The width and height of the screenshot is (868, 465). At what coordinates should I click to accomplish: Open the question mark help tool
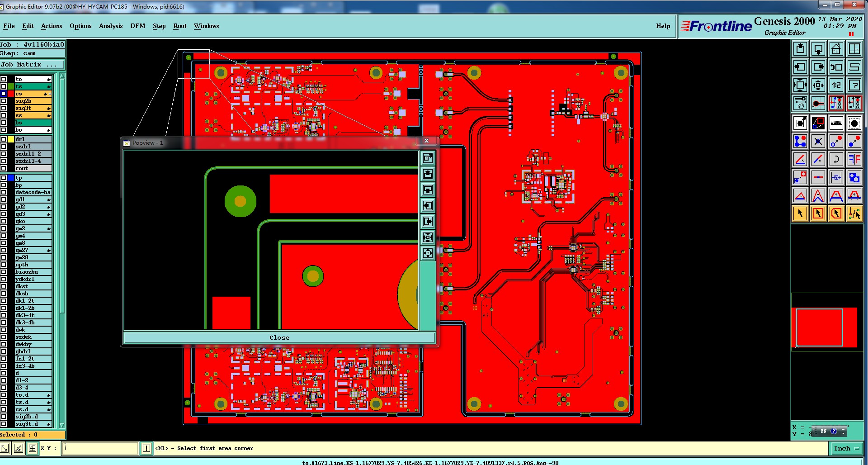(854, 85)
